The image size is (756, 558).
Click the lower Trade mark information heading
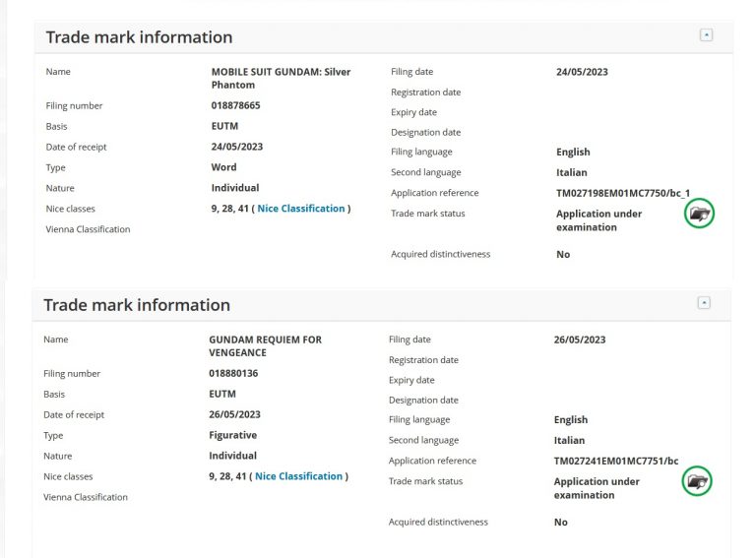[137, 305]
